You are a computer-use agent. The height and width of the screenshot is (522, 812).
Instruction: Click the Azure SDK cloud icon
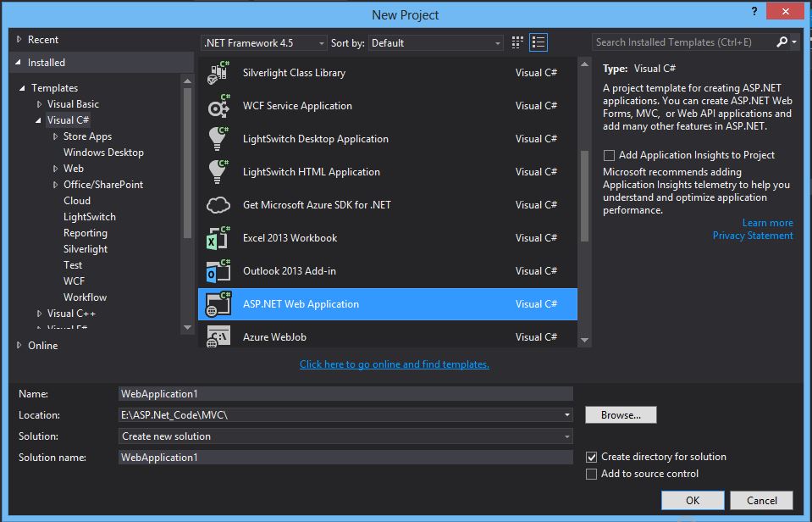click(218, 205)
